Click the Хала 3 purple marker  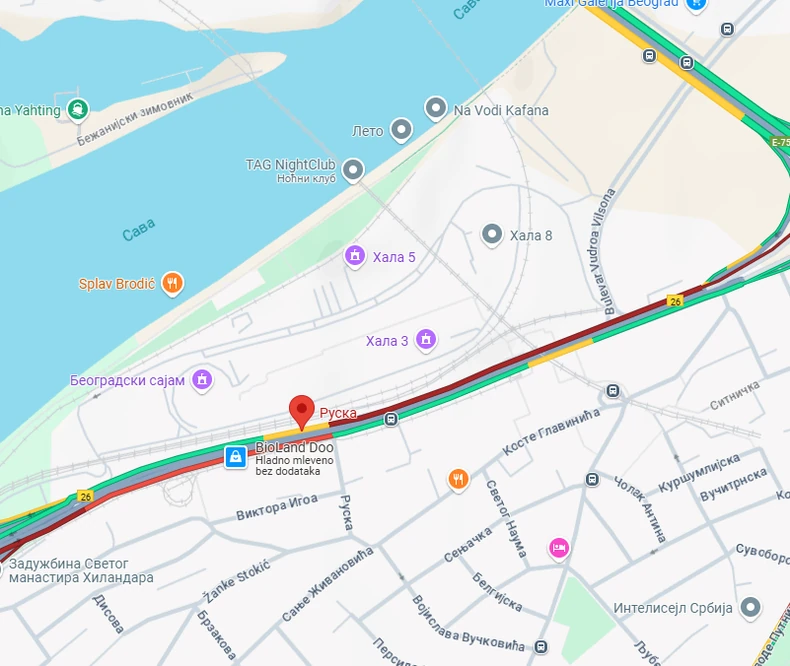[426, 340]
